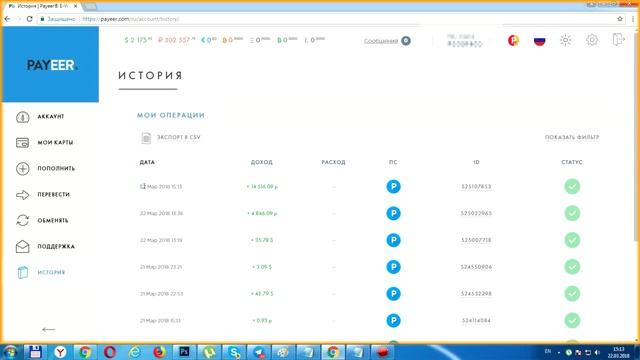Toggle the brightness theme sun icon
The image size is (640, 360).
click(565, 40)
